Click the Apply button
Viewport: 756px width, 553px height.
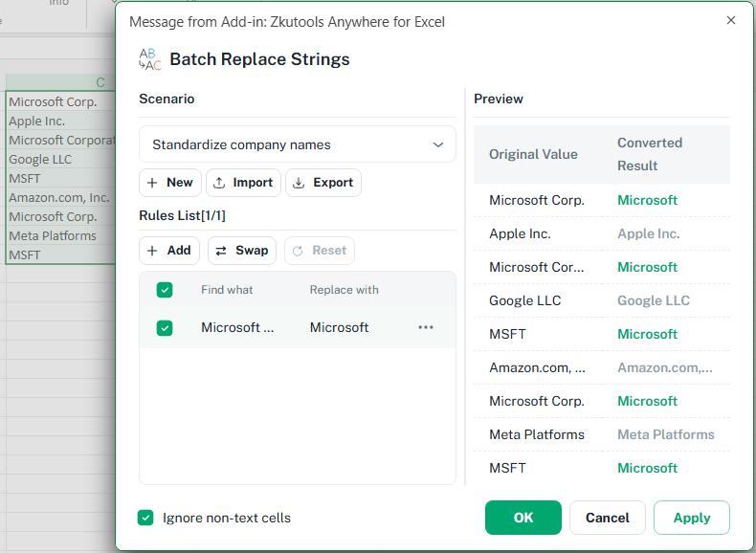[692, 518]
